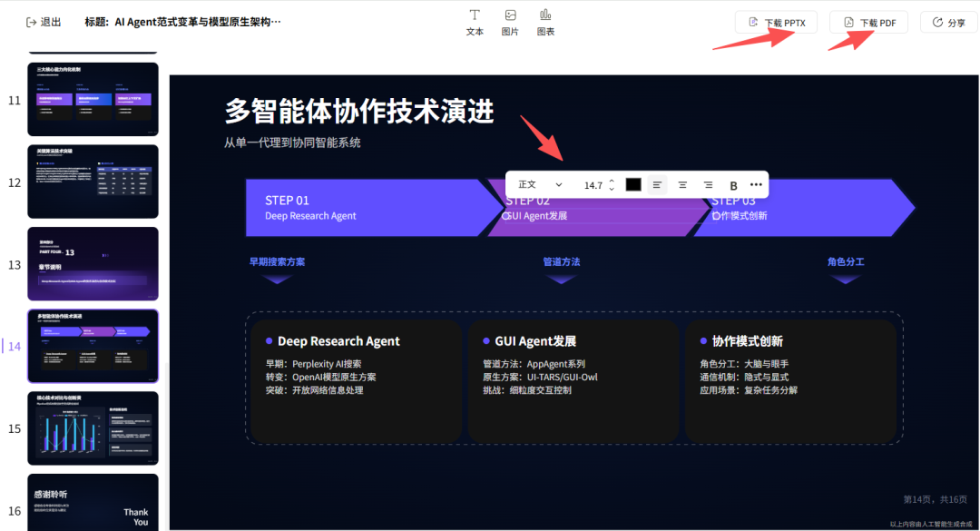Click Deep Research Agent text in STEP 01 arrow
980x531 pixels.
click(x=310, y=216)
